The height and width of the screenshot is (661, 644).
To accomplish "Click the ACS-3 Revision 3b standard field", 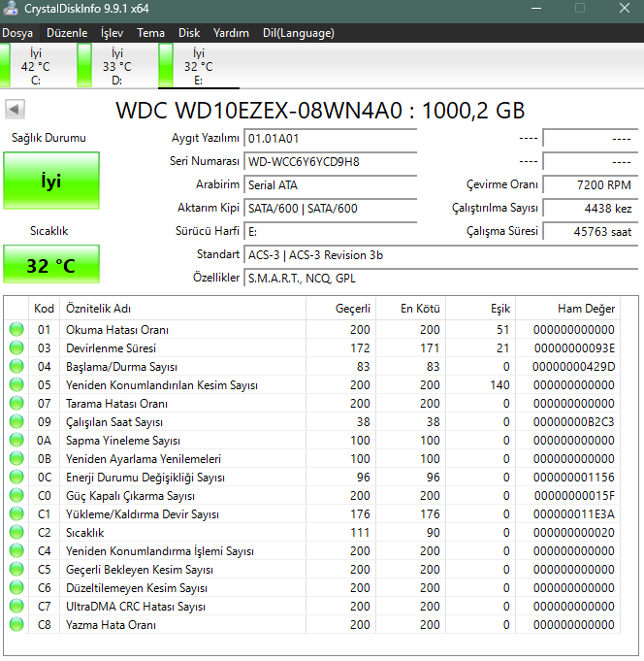I will click(x=441, y=254).
